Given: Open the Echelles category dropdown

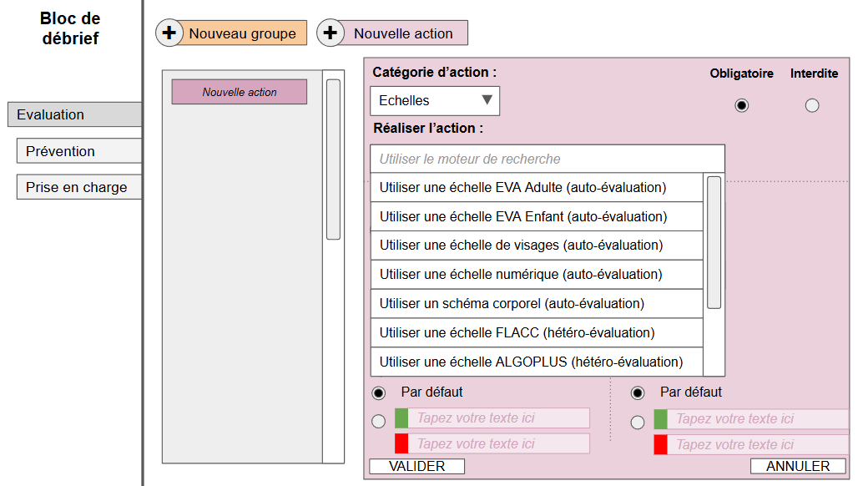Looking at the screenshot, I should [x=435, y=101].
